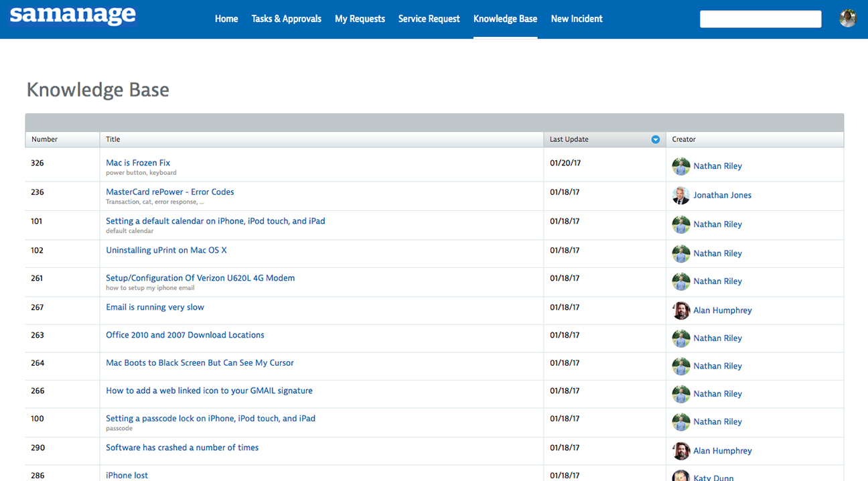Click Nathan Riley name in row 100
This screenshot has height=481, width=868.
(x=718, y=422)
